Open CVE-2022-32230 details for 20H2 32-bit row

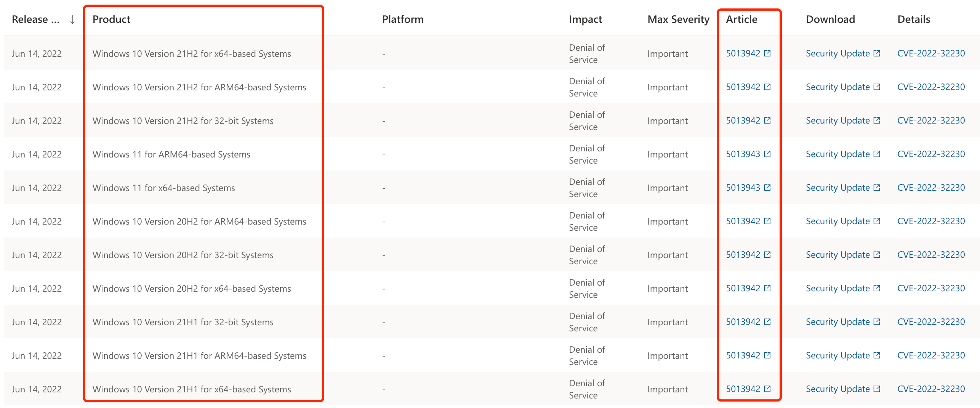coord(931,255)
